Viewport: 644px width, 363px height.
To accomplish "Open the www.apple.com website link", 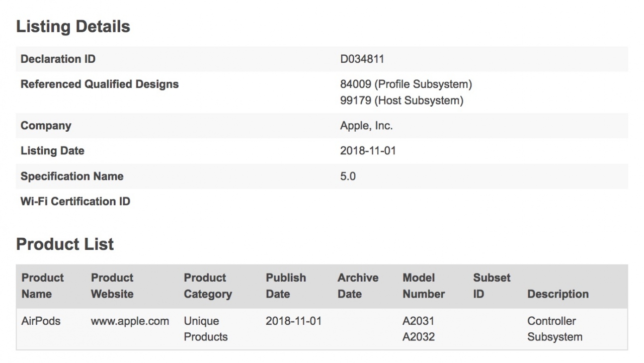I will coord(130,321).
